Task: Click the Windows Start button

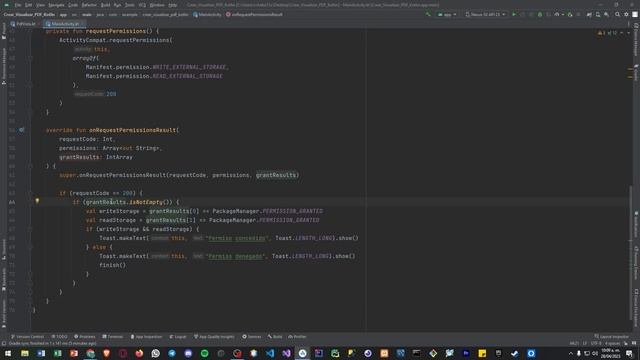Action: point(8,353)
